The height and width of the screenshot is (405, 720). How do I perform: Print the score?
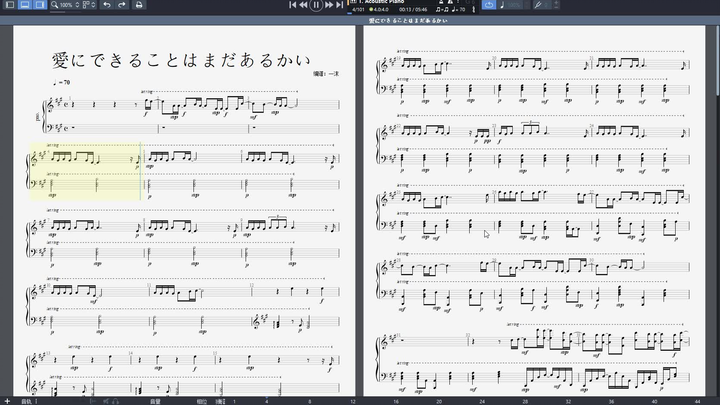pyautogui.click(x=139, y=5)
